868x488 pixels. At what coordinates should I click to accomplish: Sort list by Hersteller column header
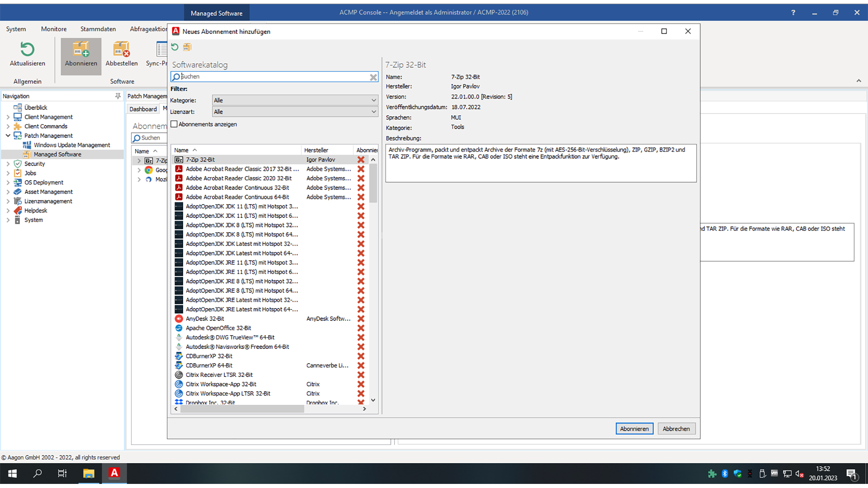[x=327, y=150]
